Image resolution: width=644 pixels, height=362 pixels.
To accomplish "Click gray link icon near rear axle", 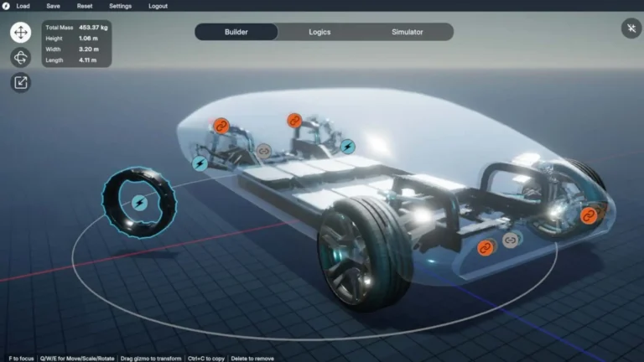I will (263, 151).
